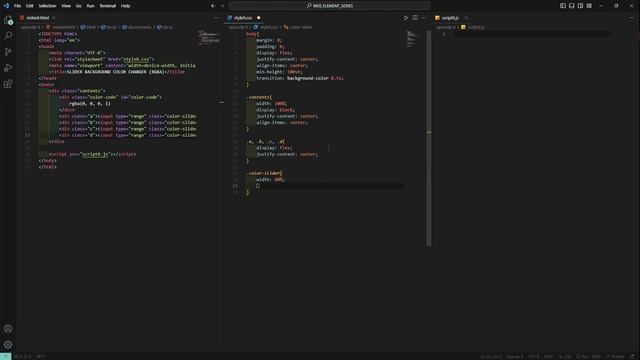Open the Accounts menu icon
This screenshot has width=640, height=360.
coord(8,329)
